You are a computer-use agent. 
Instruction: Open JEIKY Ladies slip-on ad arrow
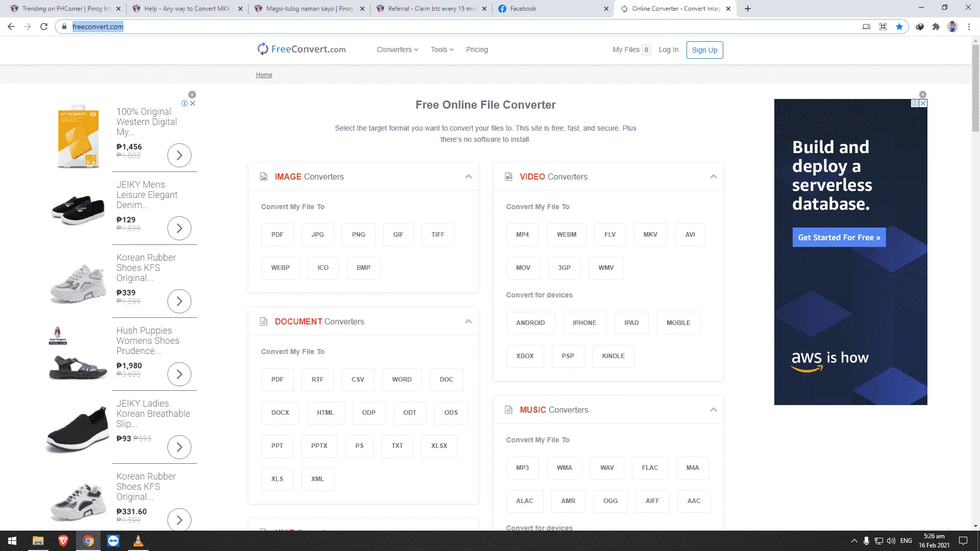pyautogui.click(x=179, y=447)
